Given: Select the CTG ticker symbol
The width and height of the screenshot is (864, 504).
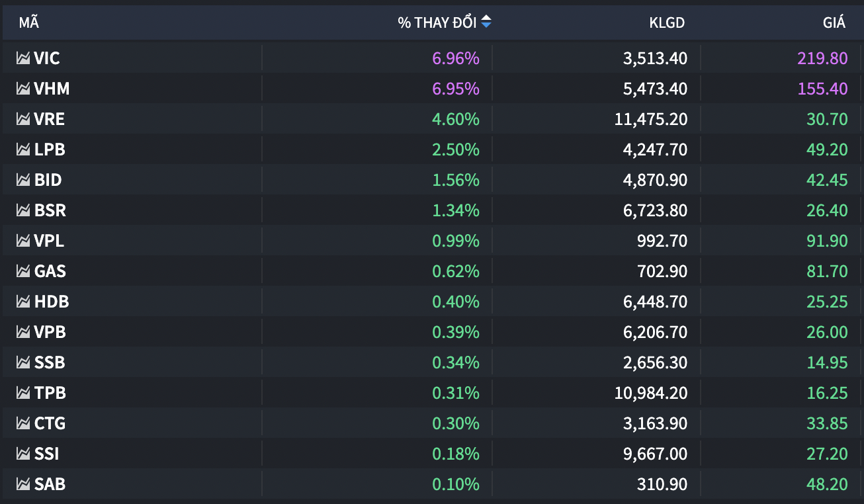Looking at the screenshot, I should point(50,423).
